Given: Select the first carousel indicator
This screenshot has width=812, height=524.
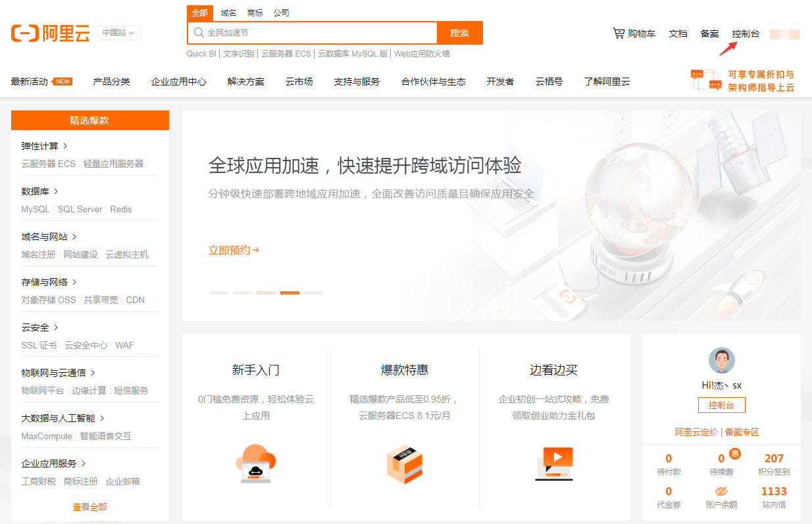Looking at the screenshot, I should pos(218,293).
